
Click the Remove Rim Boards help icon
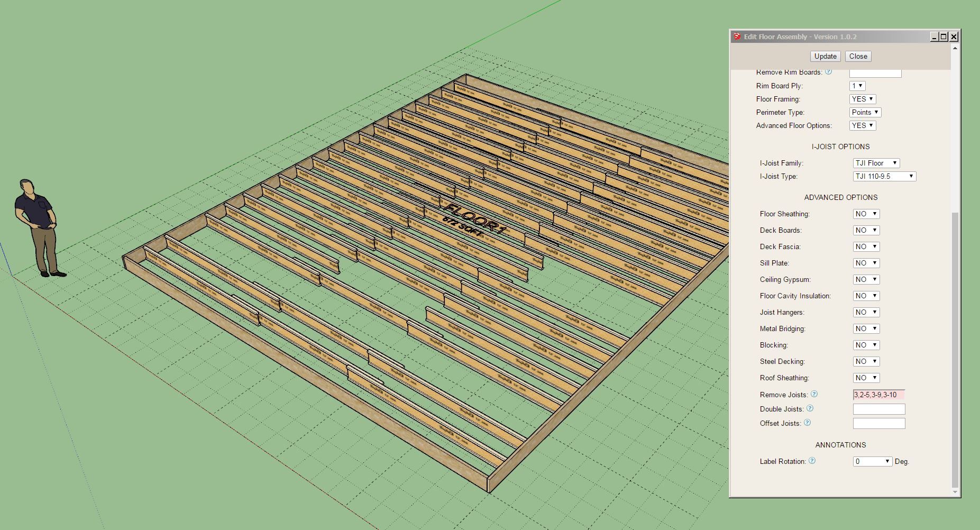tap(828, 72)
